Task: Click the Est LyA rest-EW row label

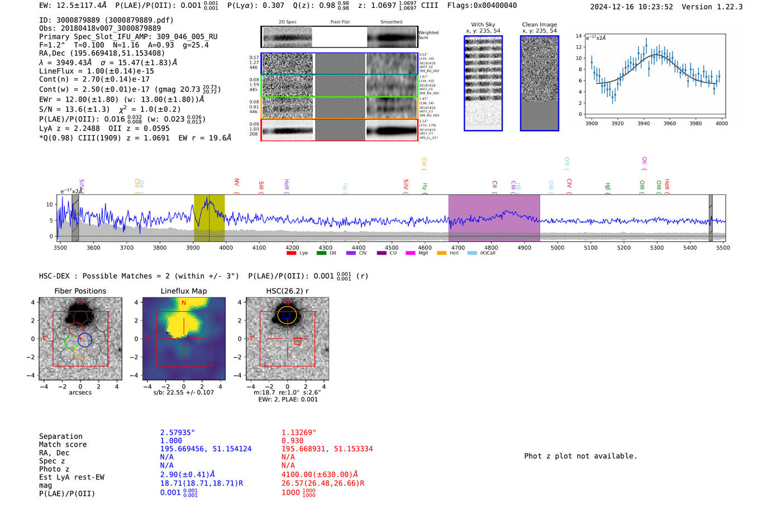Action: (71, 477)
